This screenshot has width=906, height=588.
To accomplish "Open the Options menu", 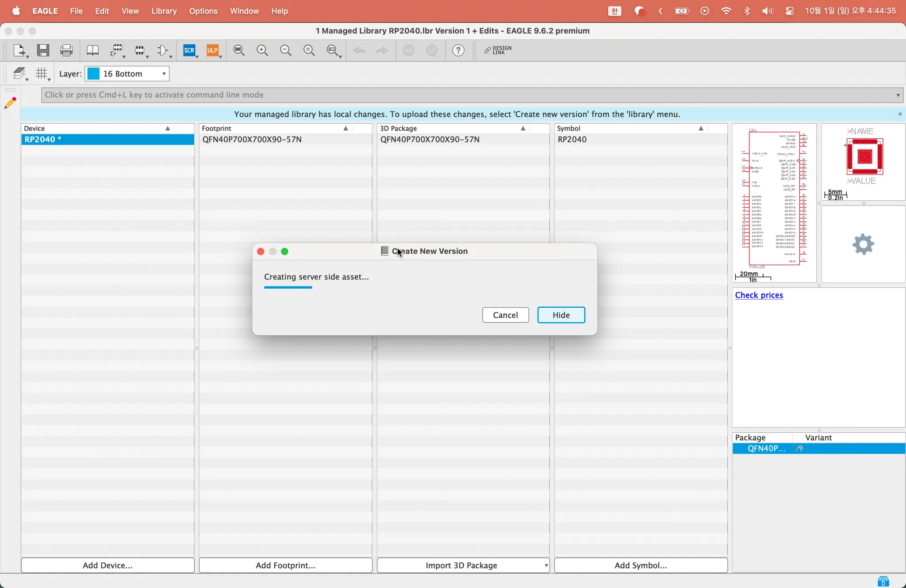I will [203, 11].
